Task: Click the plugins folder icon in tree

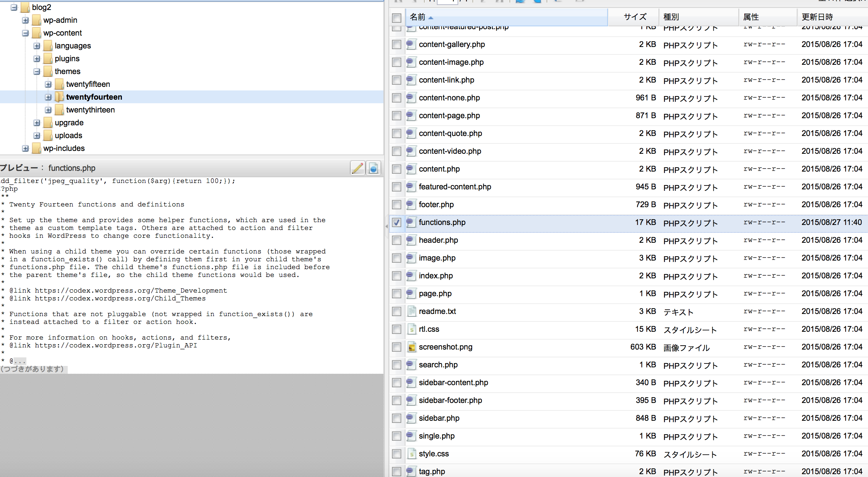Action: point(48,58)
